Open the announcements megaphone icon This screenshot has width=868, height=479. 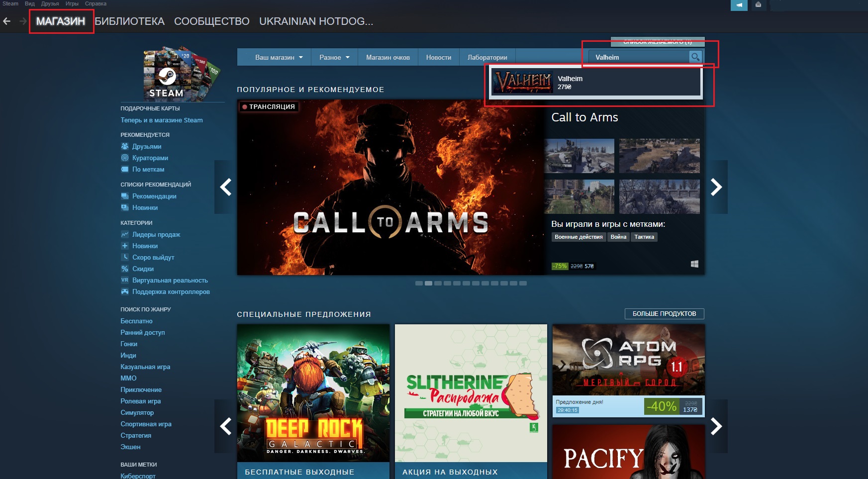click(739, 5)
